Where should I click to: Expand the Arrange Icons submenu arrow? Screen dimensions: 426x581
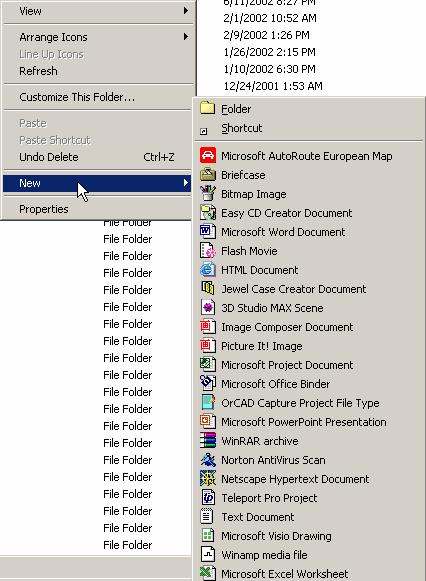tap(186, 37)
